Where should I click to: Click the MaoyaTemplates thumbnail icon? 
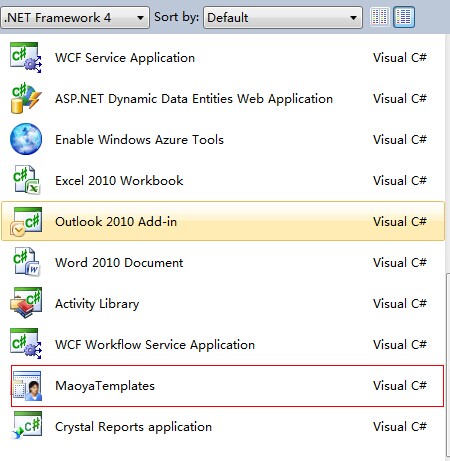click(x=27, y=386)
